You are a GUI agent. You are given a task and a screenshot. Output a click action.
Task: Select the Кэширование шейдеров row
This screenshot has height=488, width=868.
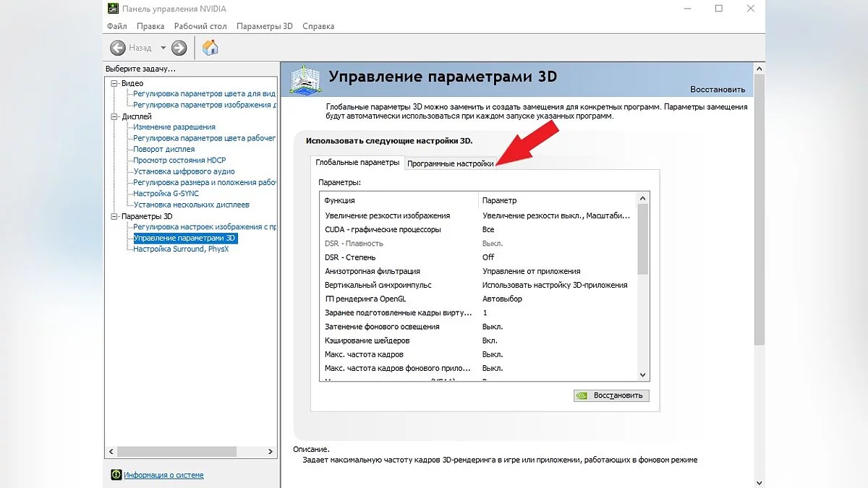pos(478,341)
